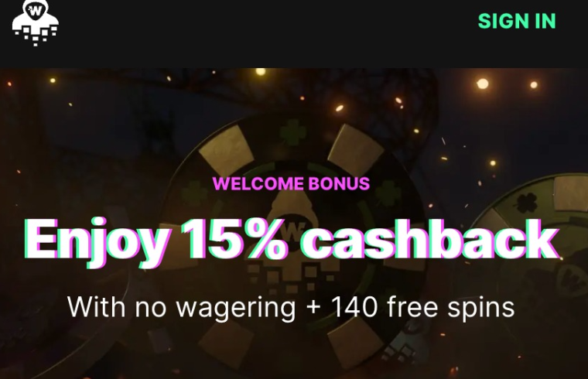Click the W shield on header logo

[x=36, y=11]
